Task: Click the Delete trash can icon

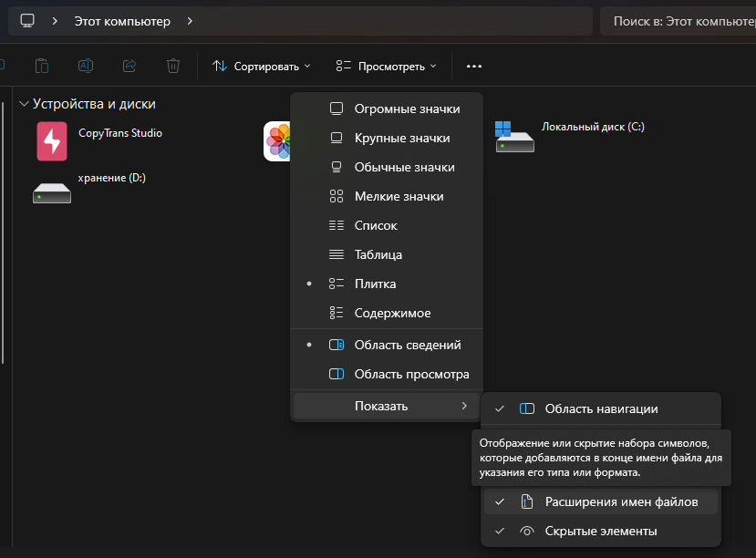Action: (x=173, y=66)
